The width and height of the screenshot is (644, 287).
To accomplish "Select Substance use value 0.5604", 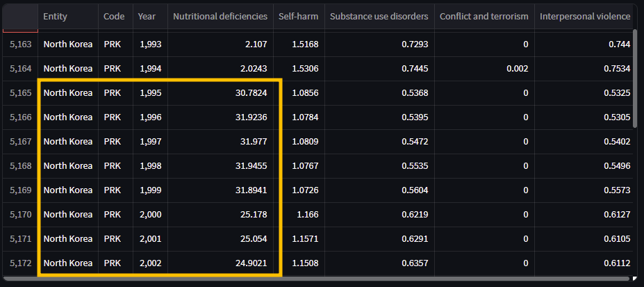I will [x=379, y=190].
